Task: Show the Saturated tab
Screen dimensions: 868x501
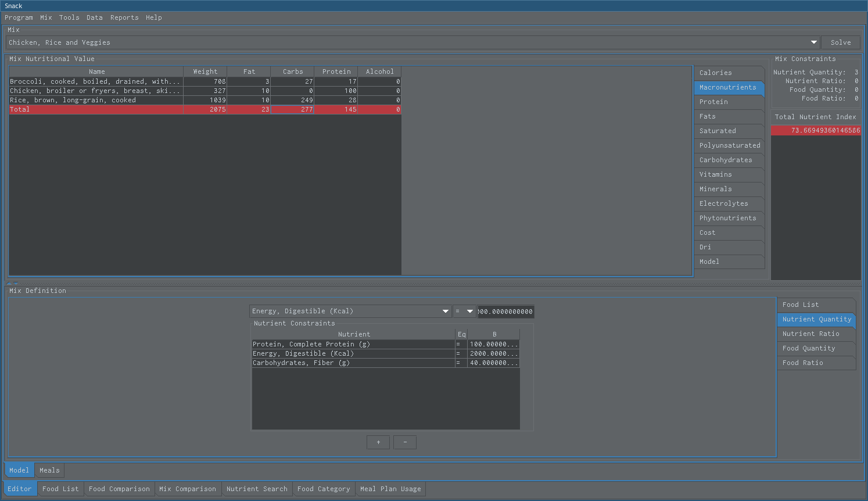Action: (729, 131)
